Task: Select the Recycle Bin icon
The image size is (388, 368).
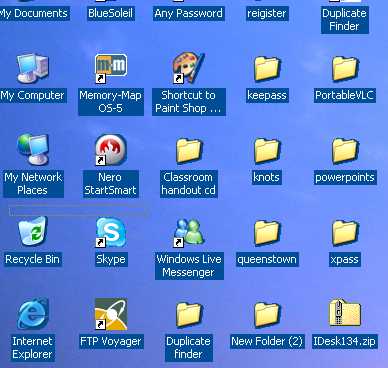Action: (33, 232)
